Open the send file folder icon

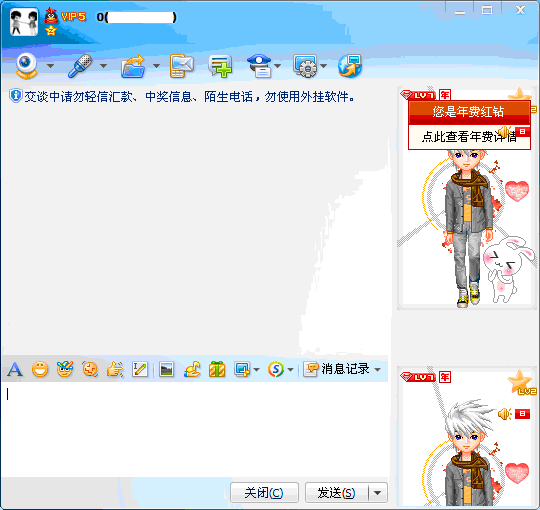click(x=133, y=66)
